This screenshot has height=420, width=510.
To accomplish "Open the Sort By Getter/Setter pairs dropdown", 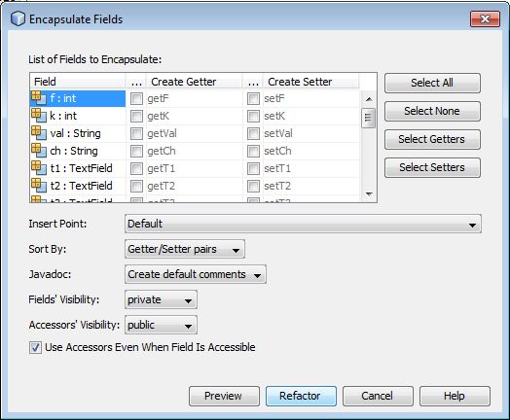I will click(x=185, y=249).
